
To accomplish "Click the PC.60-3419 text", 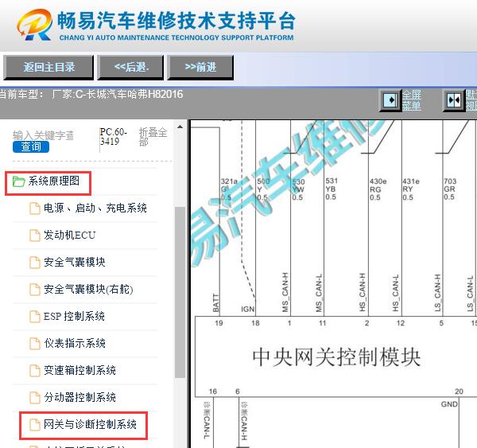I will coord(113,137).
